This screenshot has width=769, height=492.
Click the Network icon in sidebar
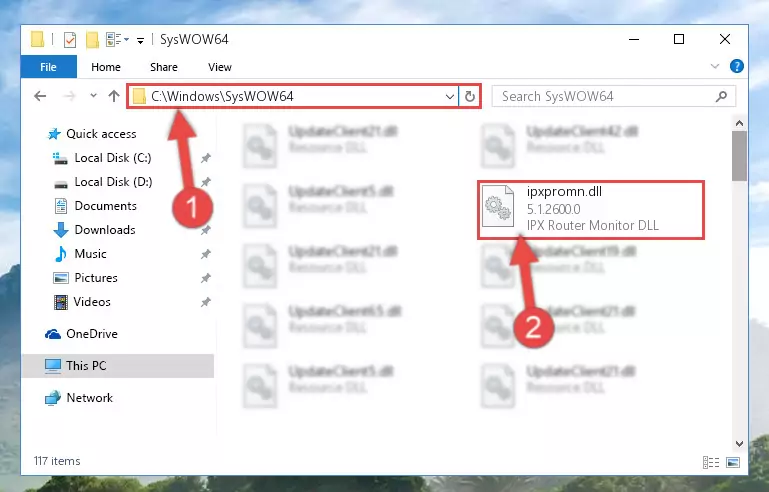pos(53,398)
